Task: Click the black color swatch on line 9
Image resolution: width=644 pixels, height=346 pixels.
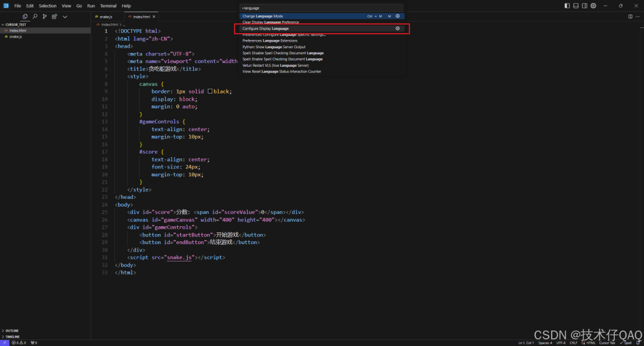Action: (x=210, y=91)
